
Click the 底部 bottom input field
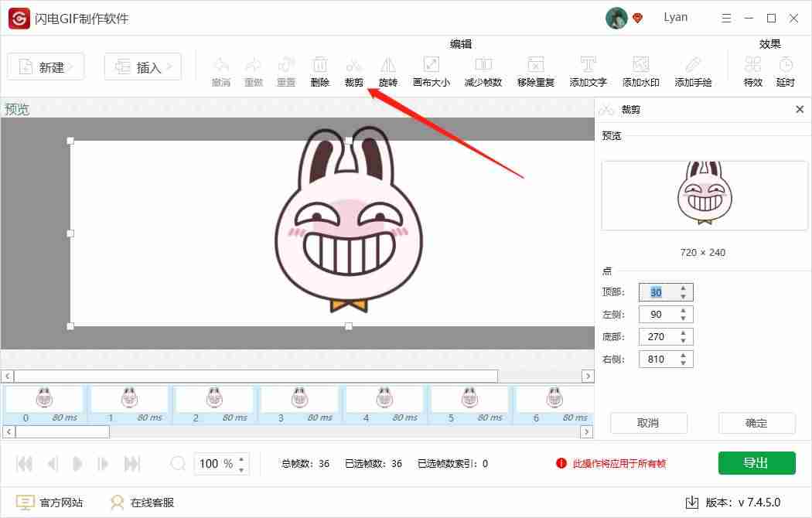(x=666, y=337)
